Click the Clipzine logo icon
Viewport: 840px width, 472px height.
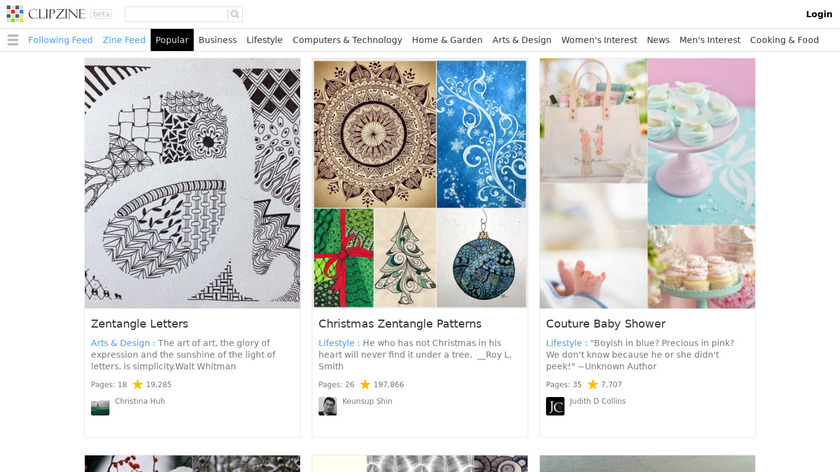[x=15, y=14]
